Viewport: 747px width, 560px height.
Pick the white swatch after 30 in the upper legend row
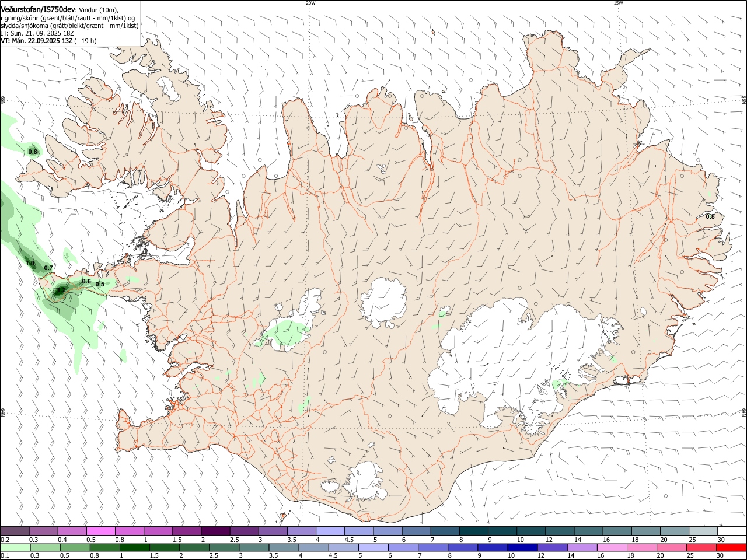(x=732, y=531)
